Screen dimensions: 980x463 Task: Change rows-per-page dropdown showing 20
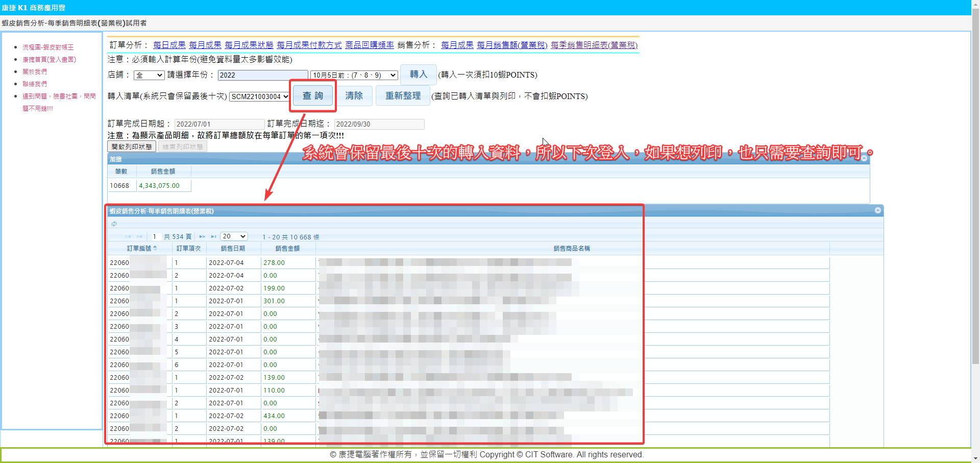coord(234,236)
